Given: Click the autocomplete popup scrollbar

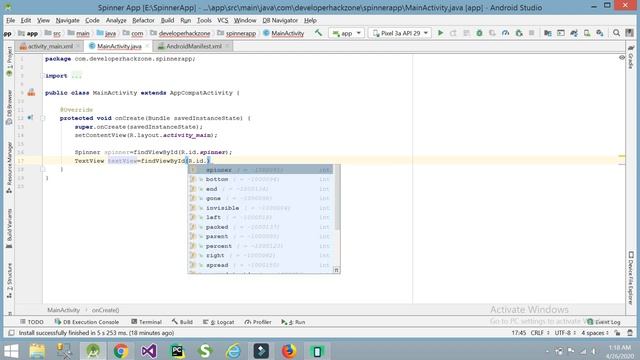Looking at the screenshot, I should coord(337,198).
